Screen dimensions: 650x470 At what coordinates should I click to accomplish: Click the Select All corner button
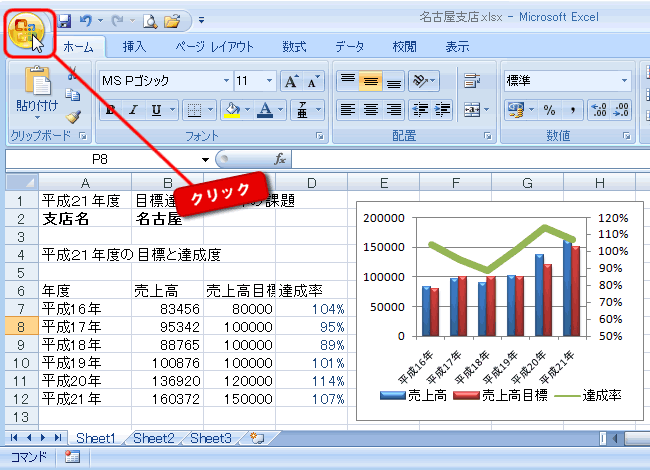(x=22, y=182)
